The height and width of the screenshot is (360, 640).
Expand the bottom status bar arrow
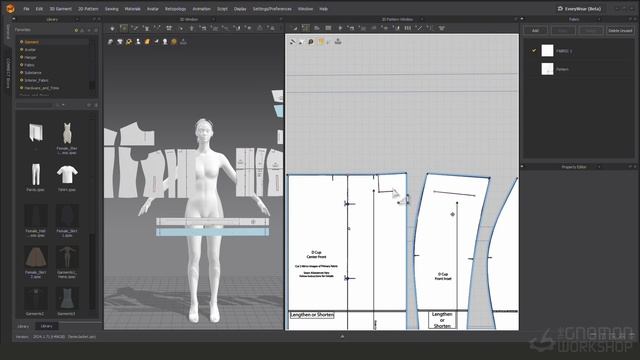point(342,337)
